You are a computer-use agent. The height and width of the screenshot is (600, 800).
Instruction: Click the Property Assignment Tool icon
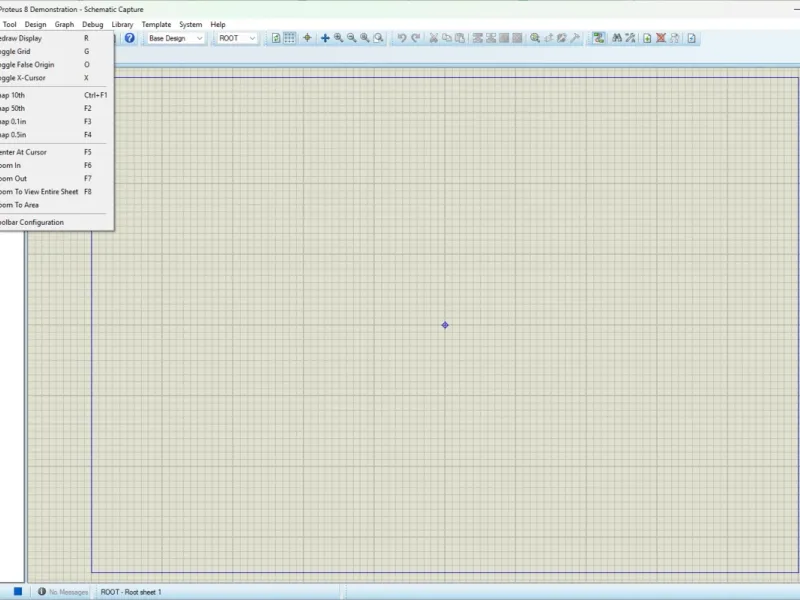[x=631, y=38]
